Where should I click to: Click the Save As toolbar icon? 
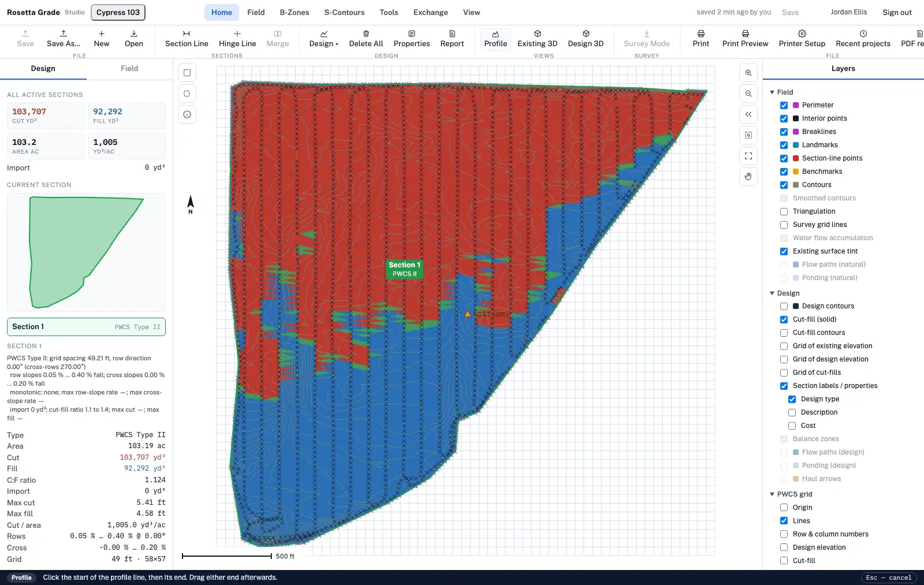(x=64, y=39)
